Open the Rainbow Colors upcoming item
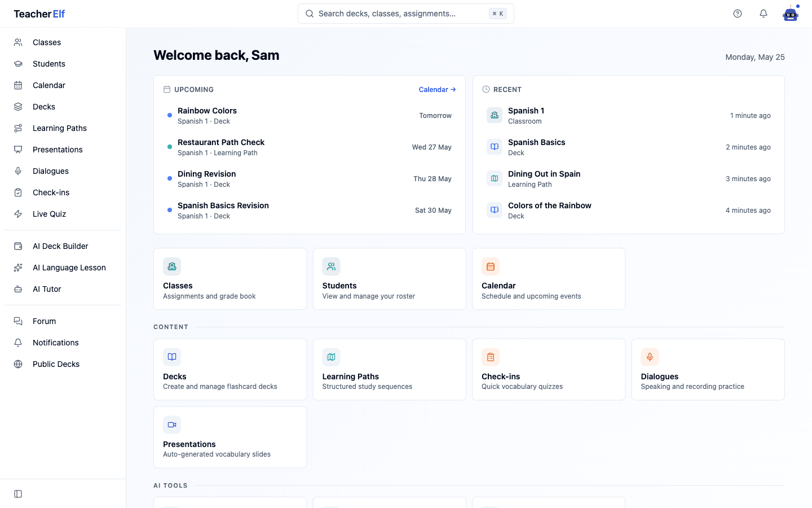 coord(310,115)
